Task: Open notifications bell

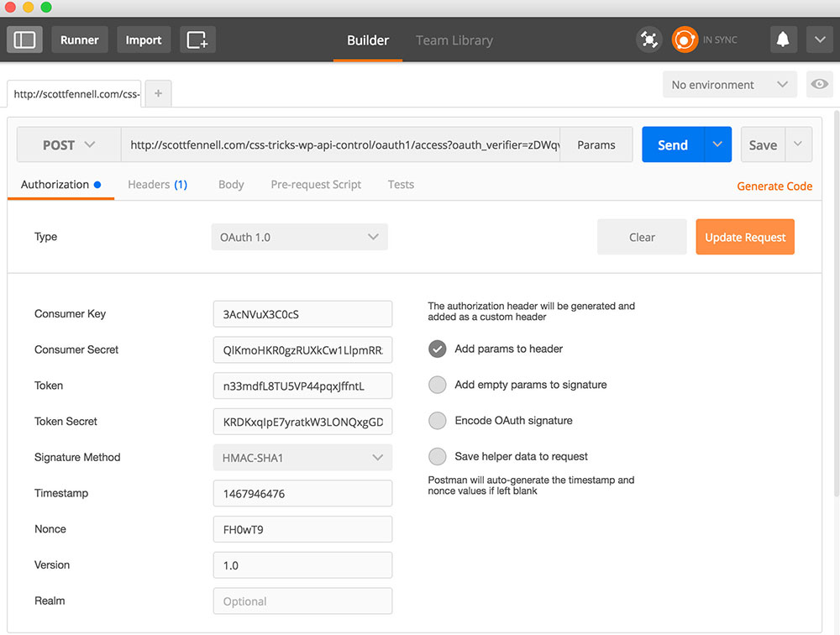Action: click(x=783, y=39)
